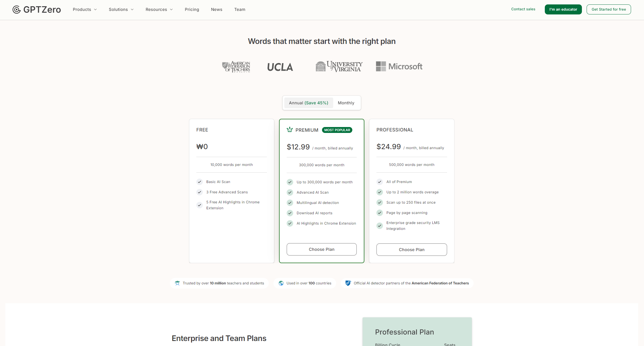Click 'Trusted by over 10 million teachers' badge

click(220, 283)
